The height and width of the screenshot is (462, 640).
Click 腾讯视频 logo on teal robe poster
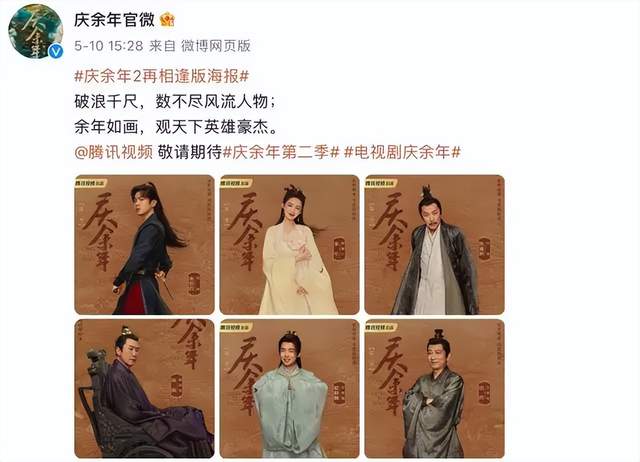[x=236, y=327]
